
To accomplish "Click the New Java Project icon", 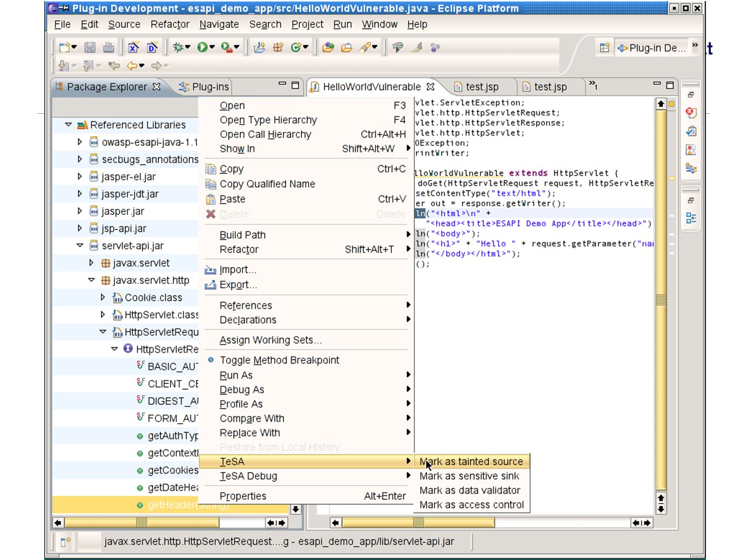I will 259,48.
